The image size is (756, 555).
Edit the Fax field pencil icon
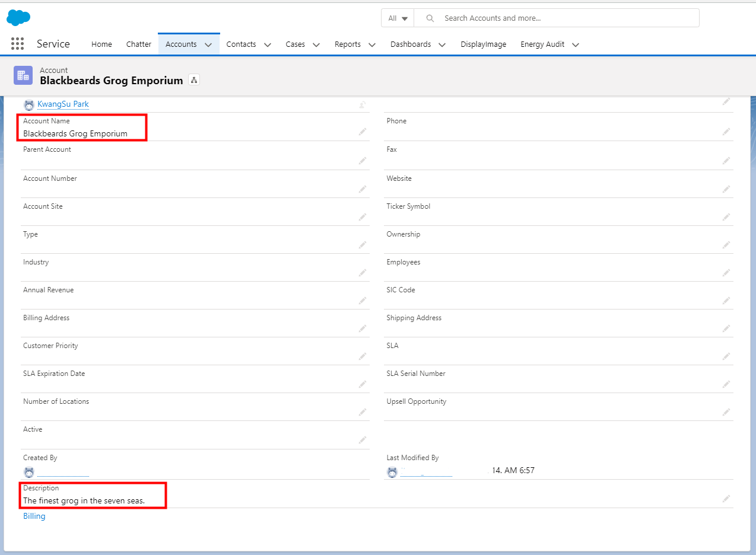[x=726, y=161]
